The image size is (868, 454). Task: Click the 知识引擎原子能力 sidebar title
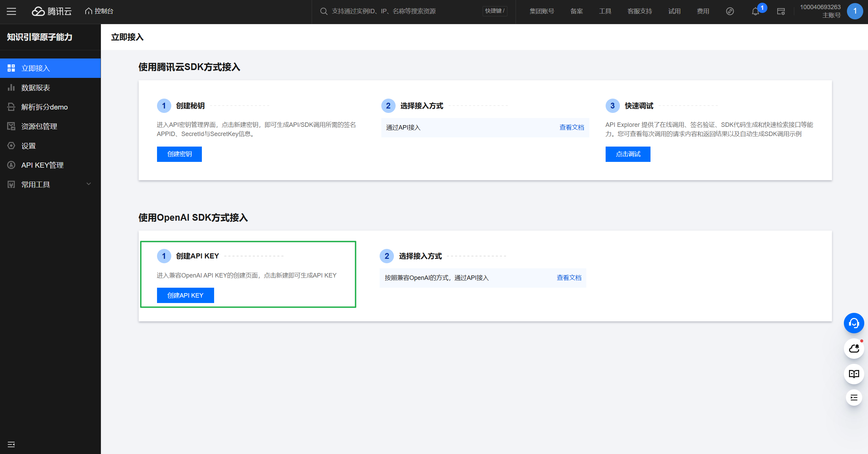(x=40, y=37)
